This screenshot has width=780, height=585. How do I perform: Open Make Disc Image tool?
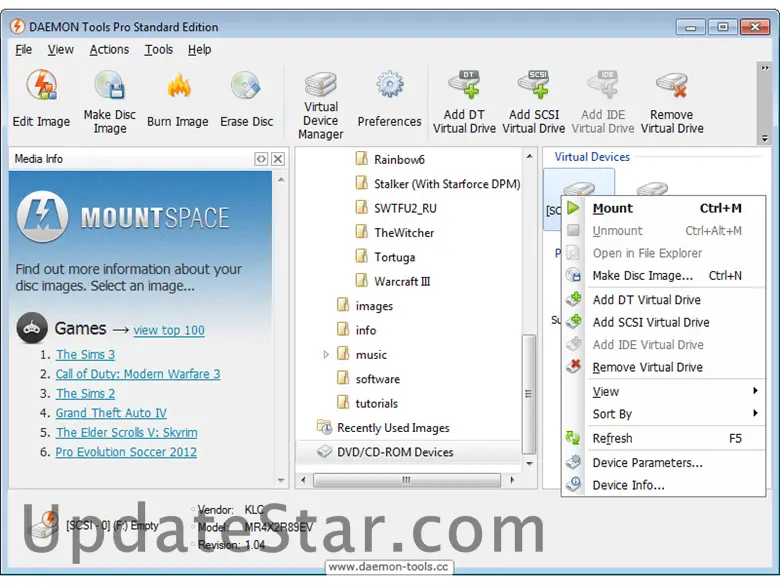(109, 101)
